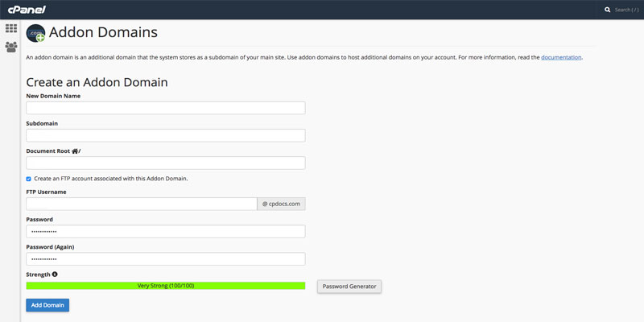This screenshot has height=322, width=644.
Task: Open the User Manager people icon
Action: tap(11, 47)
